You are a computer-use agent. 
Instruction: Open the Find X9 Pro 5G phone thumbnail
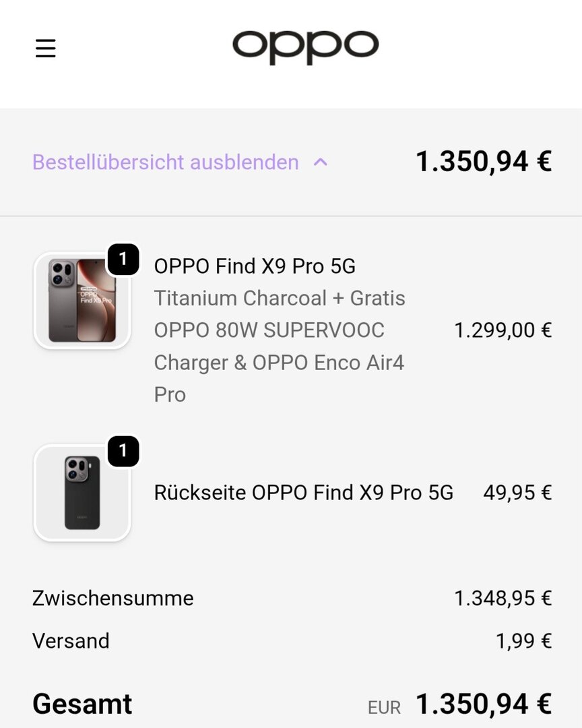tap(82, 301)
